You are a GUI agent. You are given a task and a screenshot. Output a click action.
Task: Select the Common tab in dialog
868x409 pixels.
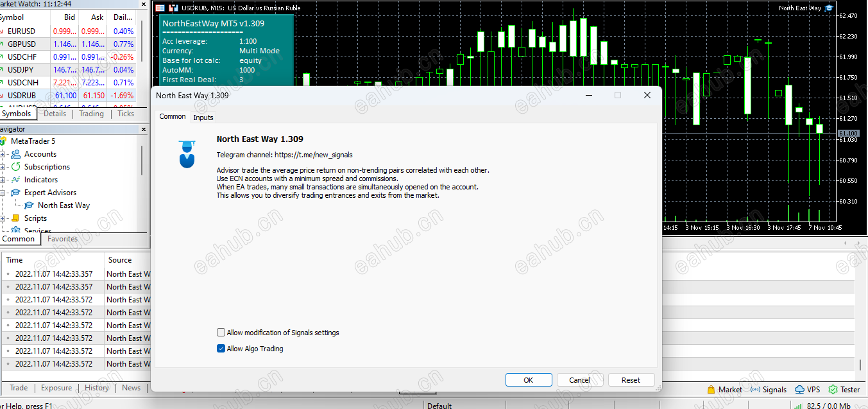(173, 116)
